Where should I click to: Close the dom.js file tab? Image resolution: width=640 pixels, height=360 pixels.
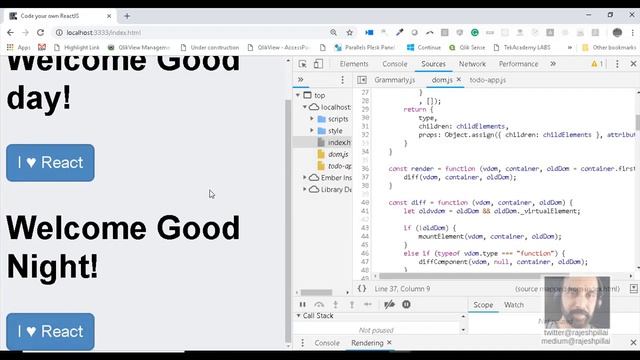tap(459, 80)
